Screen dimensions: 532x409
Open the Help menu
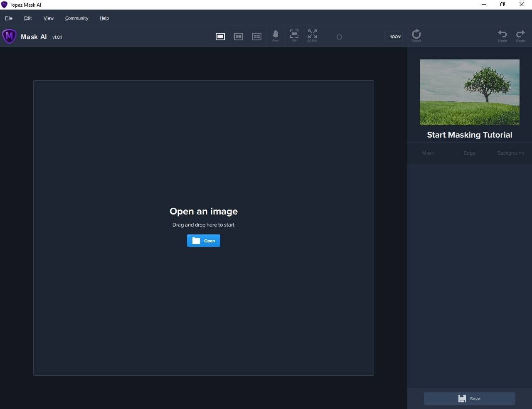click(104, 18)
